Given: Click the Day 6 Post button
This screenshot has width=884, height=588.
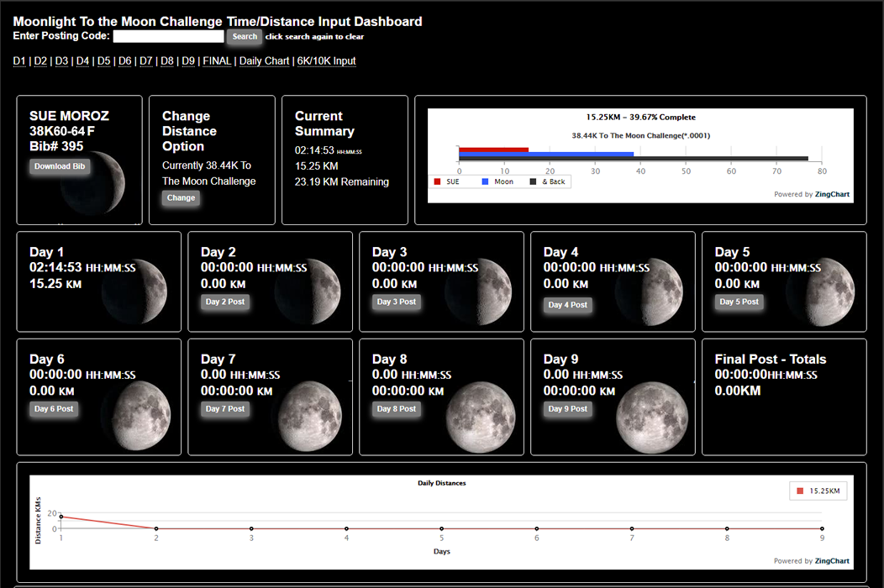Looking at the screenshot, I should click(54, 409).
